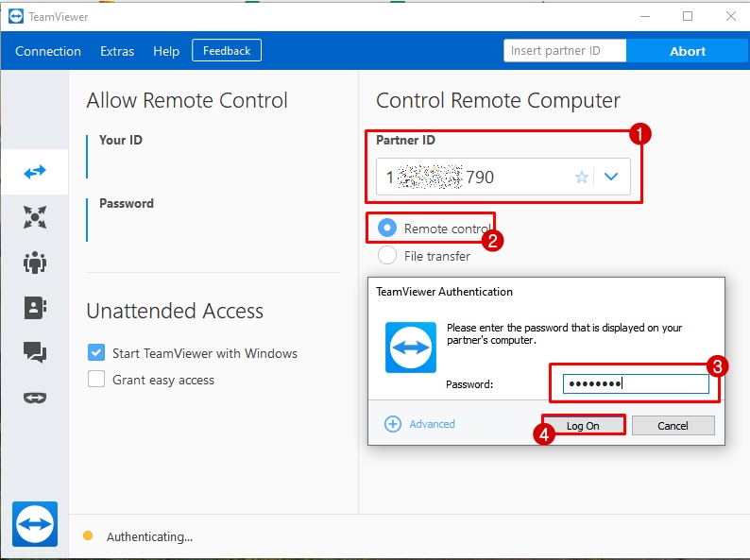Click the Log On button
Image resolution: width=750 pixels, height=560 pixels.
pyautogui.click(x=583, y=425)
